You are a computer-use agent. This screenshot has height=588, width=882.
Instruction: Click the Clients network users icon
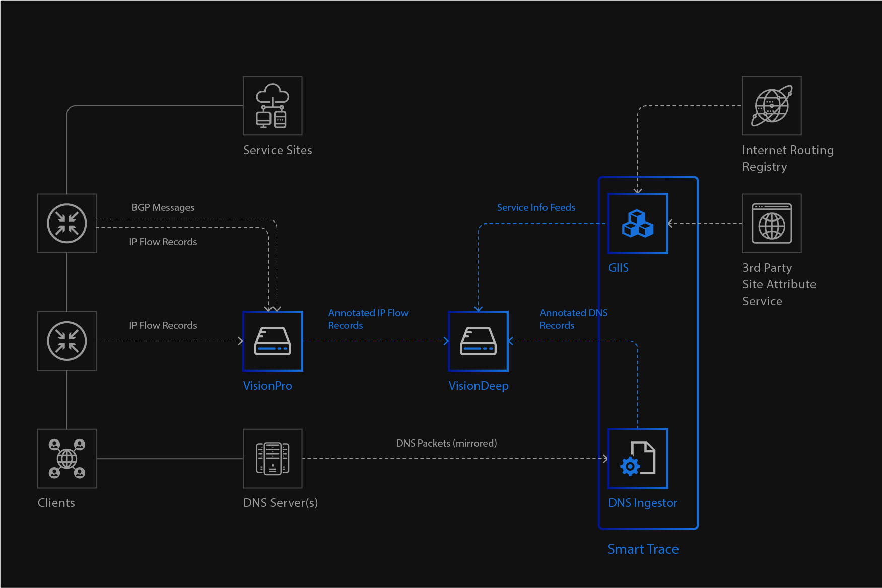[x=67, y=459]
